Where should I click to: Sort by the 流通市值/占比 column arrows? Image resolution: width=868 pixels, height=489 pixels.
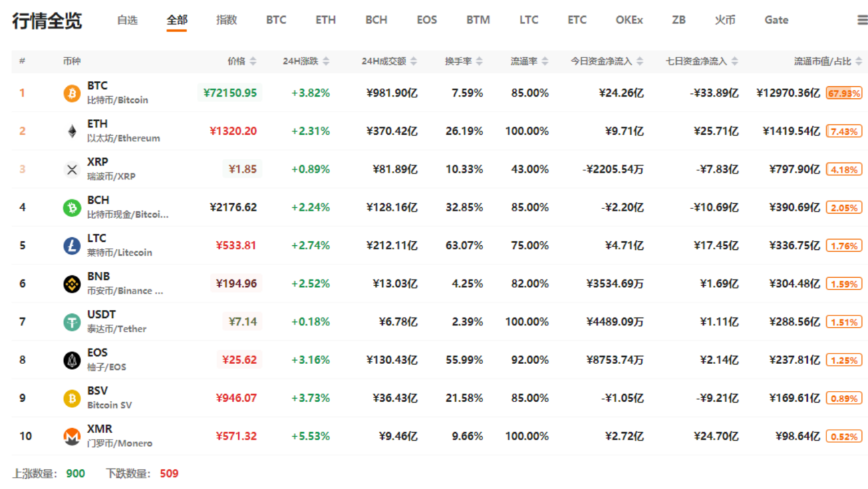click(858, 61)
